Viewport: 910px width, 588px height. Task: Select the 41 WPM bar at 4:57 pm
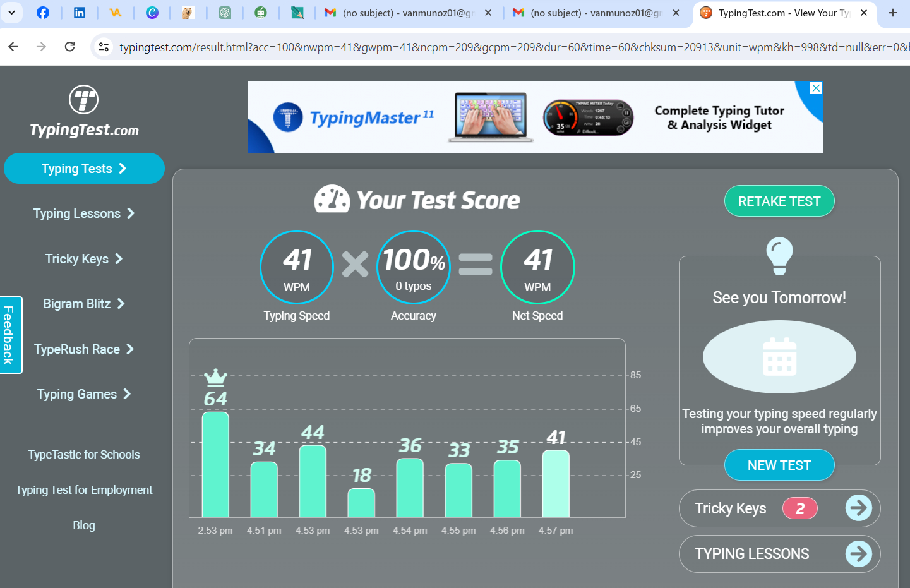(556, 484)
